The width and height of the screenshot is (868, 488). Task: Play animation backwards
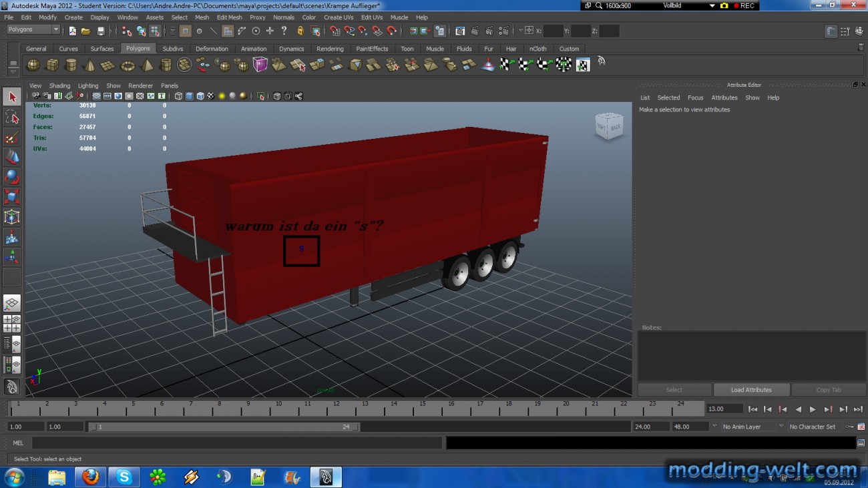[x=798, y=409]
